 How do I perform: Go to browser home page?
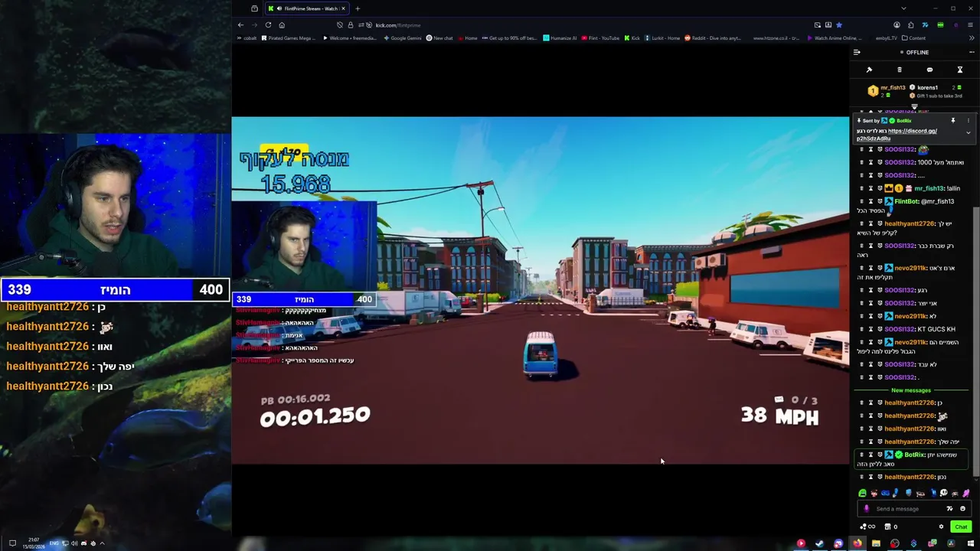pyautogui.click(x=282, y=25)
